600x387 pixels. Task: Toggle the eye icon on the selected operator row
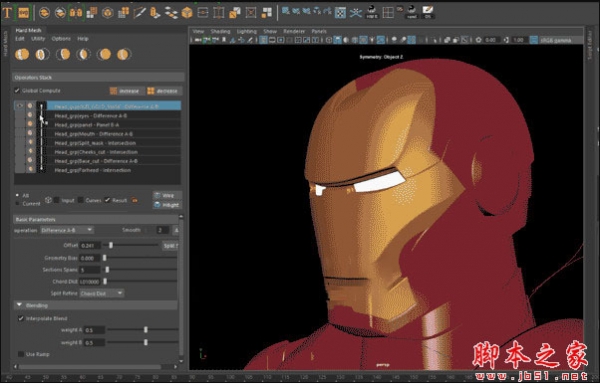pos(20,106)
